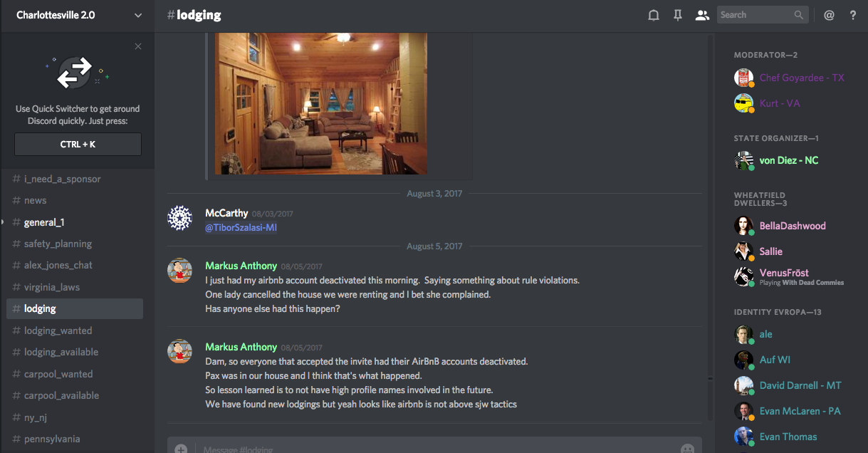Open mentions @ icon
868x453 pixels.
(x=829, y=15)
